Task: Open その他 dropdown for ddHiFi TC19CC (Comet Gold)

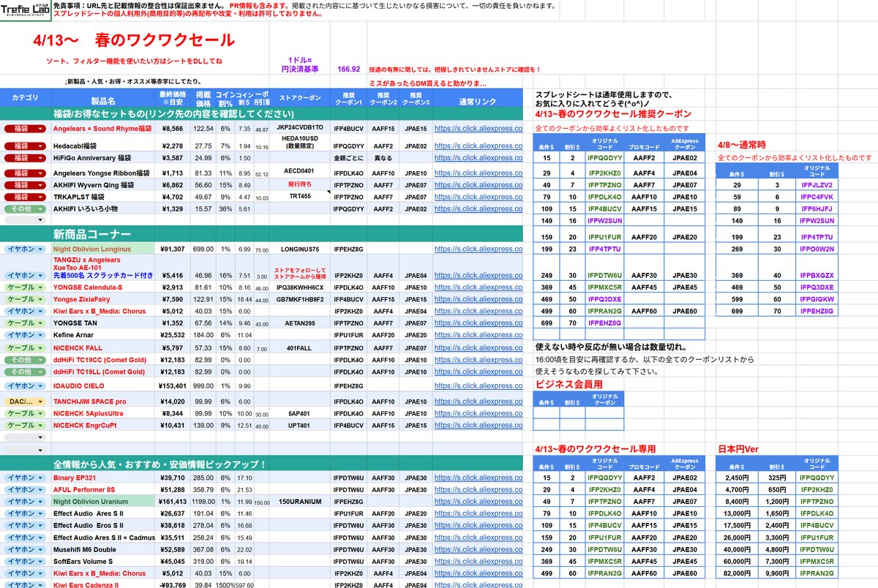Action: 25,361
